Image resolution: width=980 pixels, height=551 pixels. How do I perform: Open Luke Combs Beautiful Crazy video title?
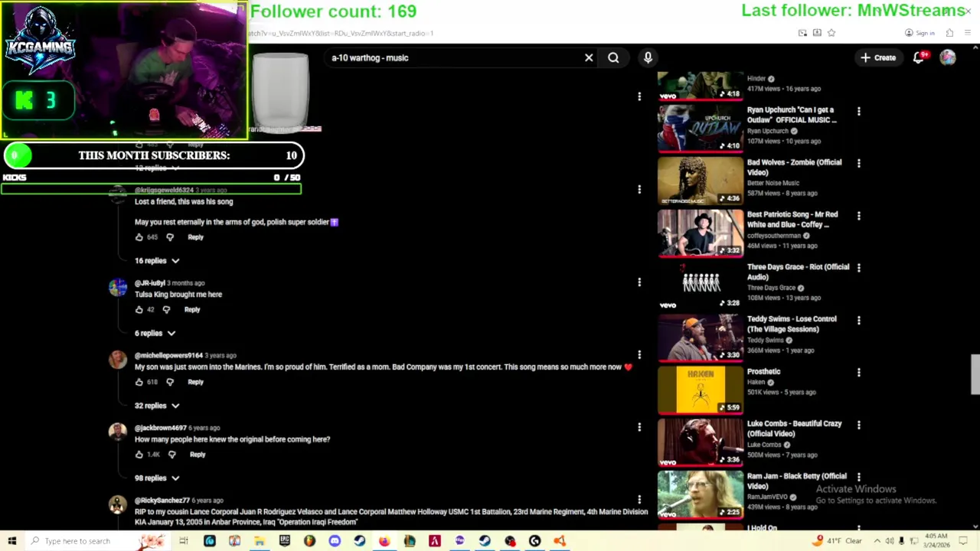794,429
